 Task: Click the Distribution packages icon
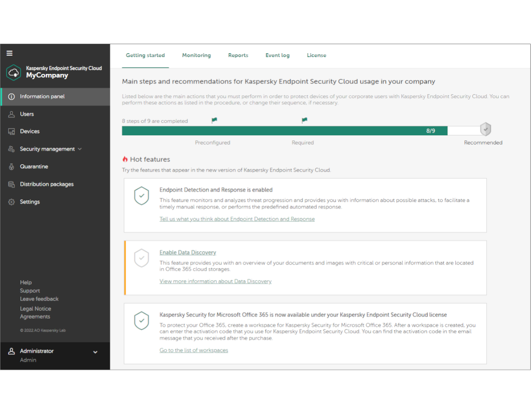(11, 184)
